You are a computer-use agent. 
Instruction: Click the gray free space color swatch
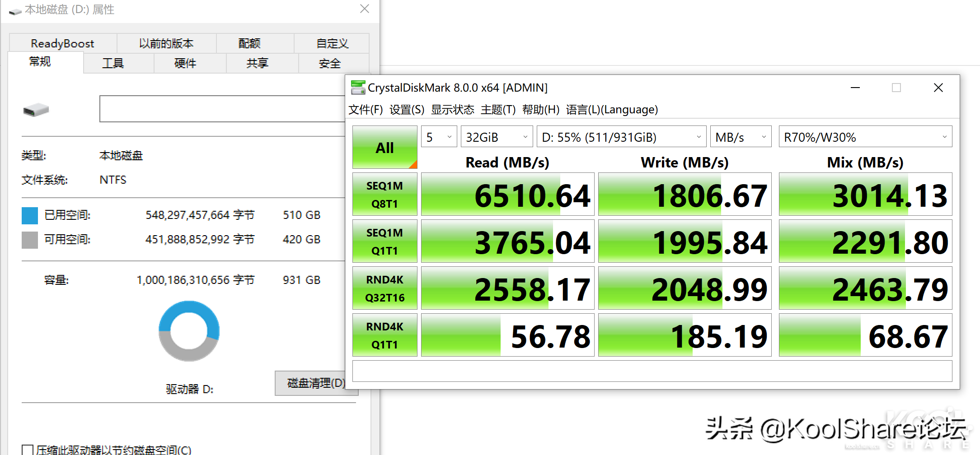[30, 240]
